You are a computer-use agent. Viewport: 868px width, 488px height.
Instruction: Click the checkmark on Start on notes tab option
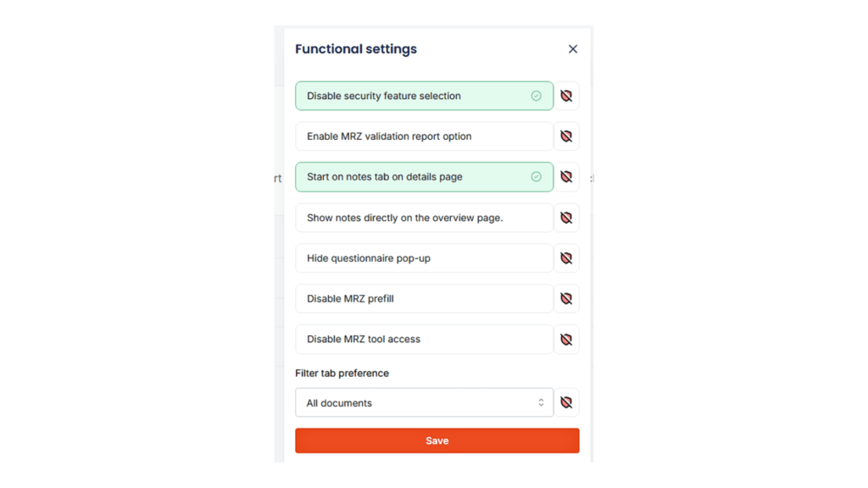click(x=536, y=177)
